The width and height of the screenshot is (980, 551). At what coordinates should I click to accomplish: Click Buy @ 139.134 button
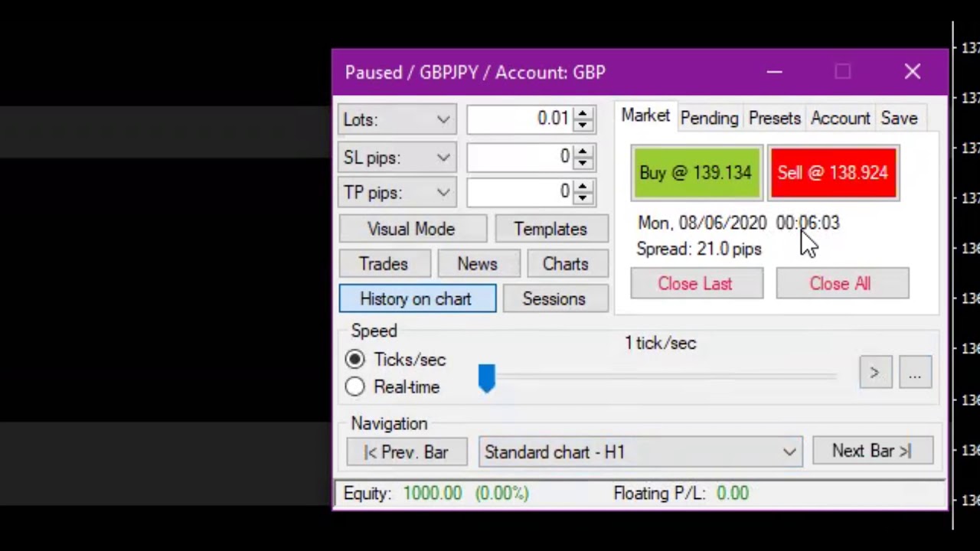(x=696, y=173)
